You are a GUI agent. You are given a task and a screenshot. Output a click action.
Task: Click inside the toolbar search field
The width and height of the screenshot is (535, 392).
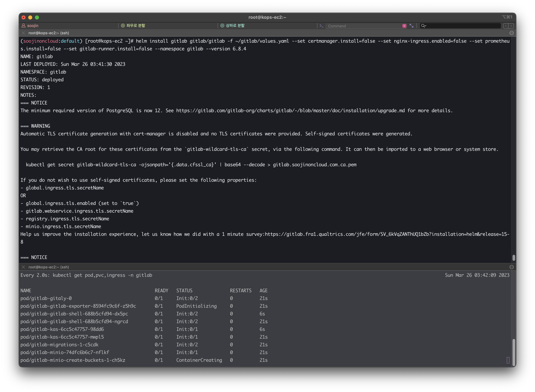point(463,26)
